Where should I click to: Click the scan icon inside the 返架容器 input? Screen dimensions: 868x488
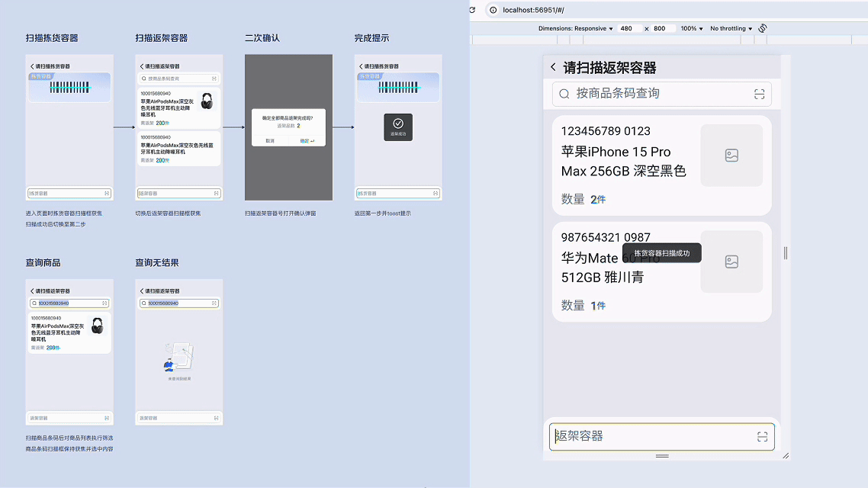tap(761, 436)
